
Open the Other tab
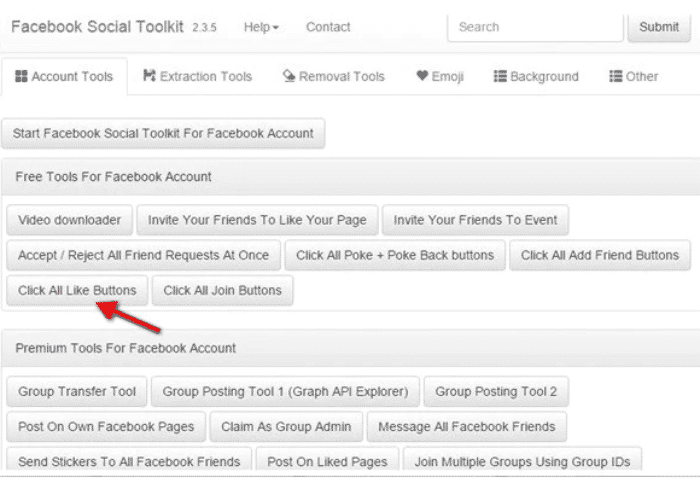point(633,76)
